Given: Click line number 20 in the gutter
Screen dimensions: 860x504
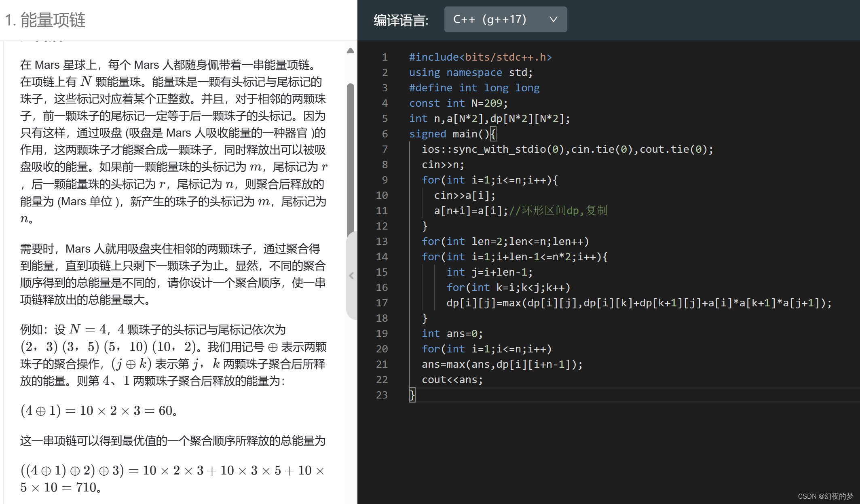Looking at the screenshot, I should point(382,349).
